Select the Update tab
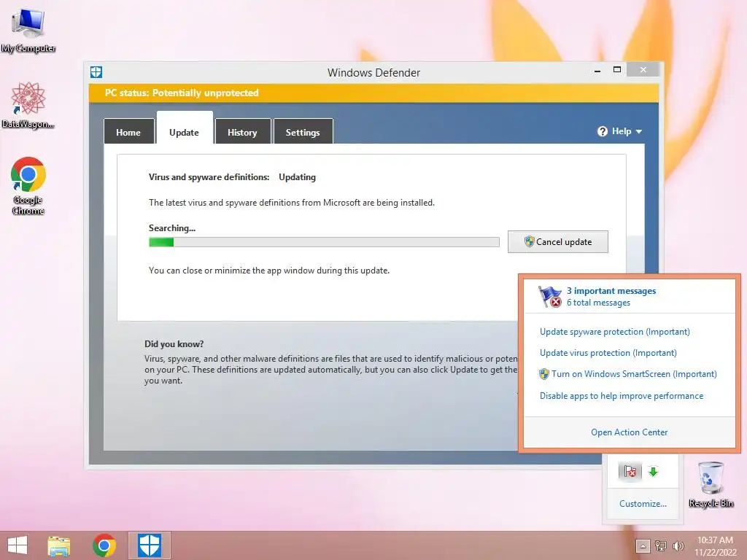 [185, 129]
